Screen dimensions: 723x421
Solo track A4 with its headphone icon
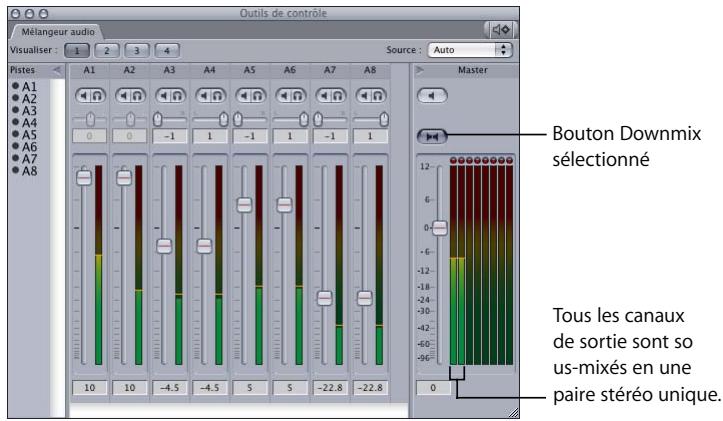click(x=217, y=95)
